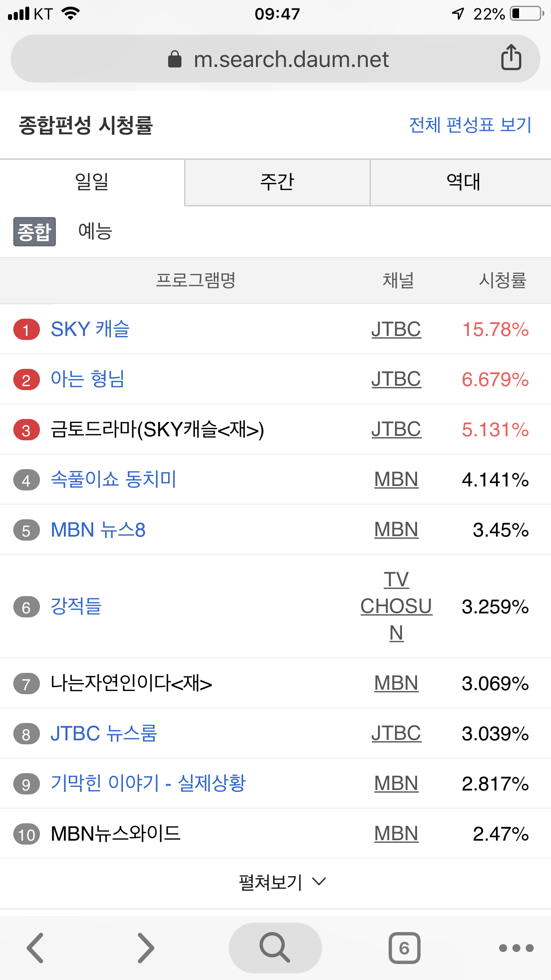Select the 일일 tab

(x=92, y=182)
